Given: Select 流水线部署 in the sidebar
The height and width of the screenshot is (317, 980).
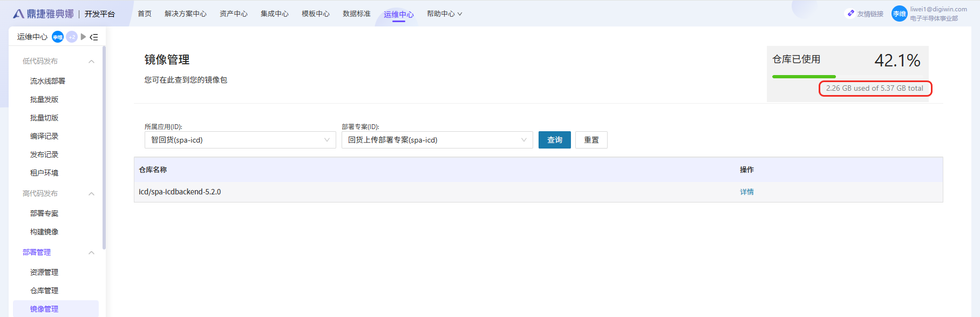Looking at the screenshot, I should [47, 81].
